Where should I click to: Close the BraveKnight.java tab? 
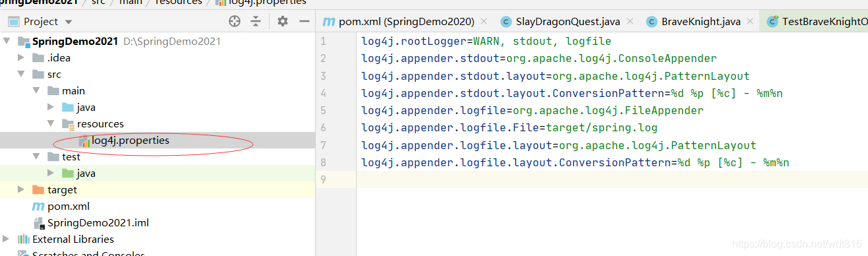749,22
